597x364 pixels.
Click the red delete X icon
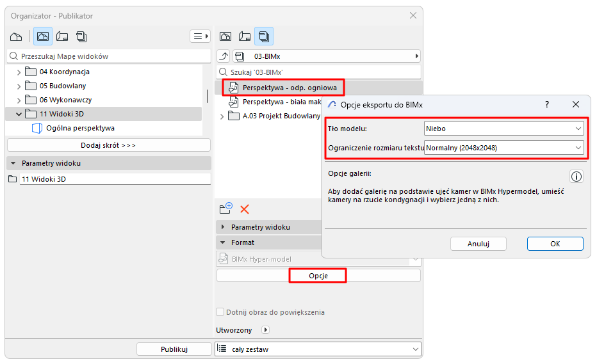pos(245,209)
